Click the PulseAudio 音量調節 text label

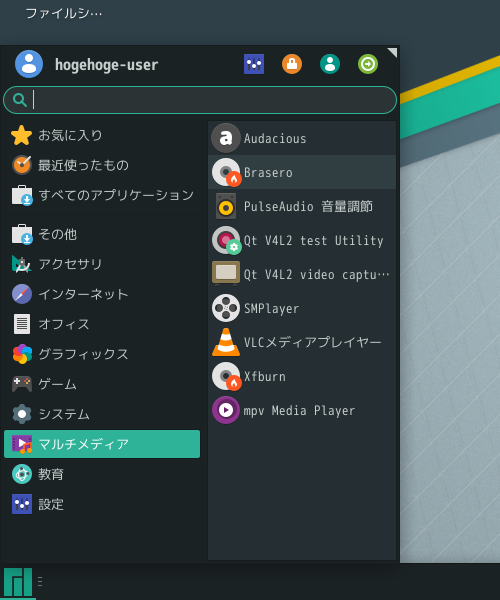308,207
